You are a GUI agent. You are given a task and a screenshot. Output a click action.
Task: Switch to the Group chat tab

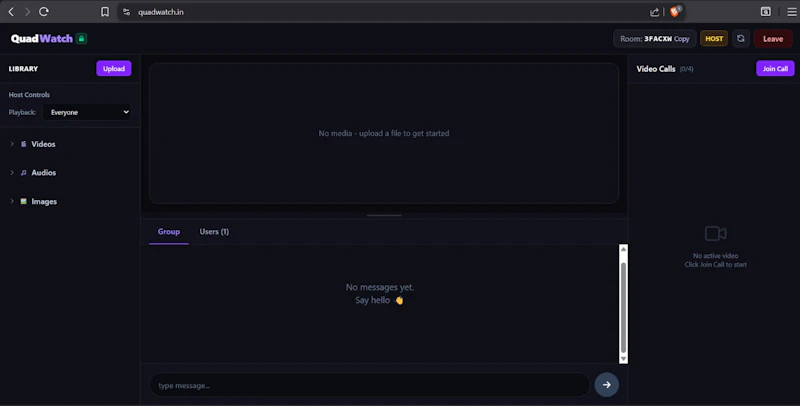point(169,232)
